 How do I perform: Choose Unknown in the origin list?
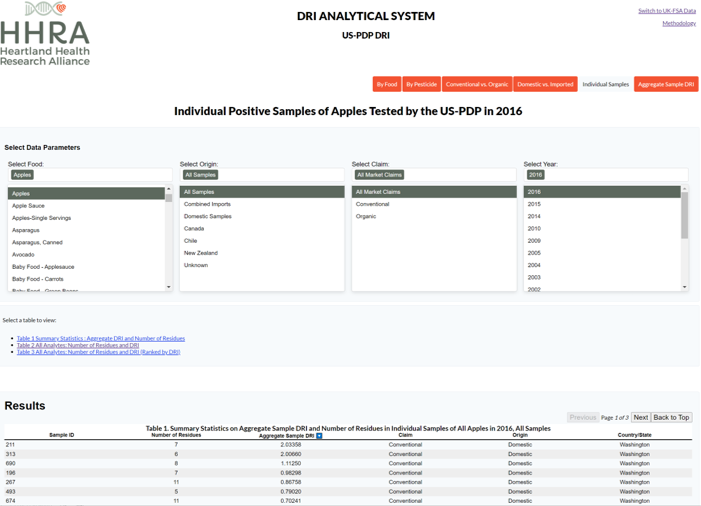click(262, 265)
